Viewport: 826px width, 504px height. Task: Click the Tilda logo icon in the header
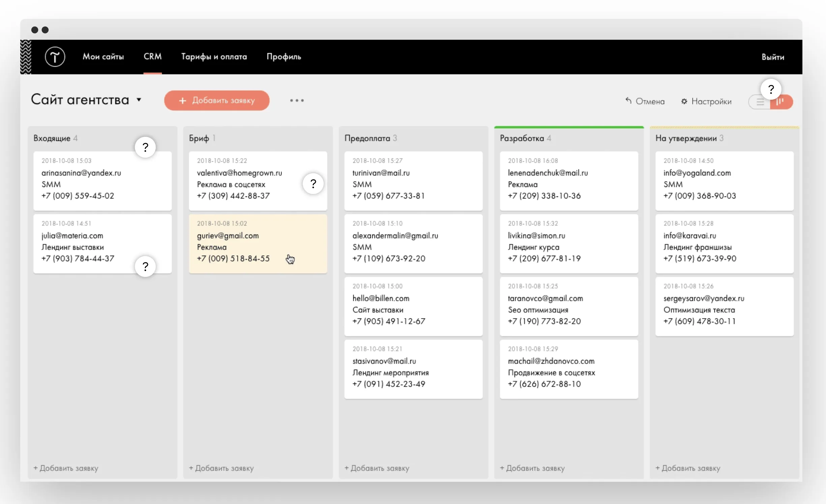click(55, 57)
